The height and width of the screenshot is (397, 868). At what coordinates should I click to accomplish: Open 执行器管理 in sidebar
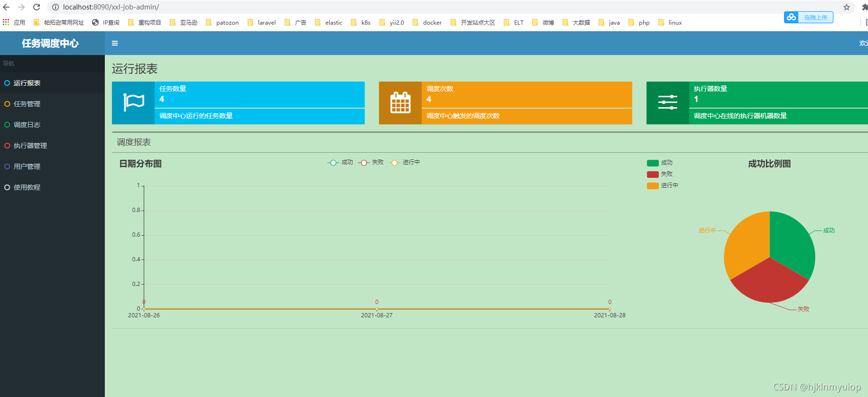[52, 146]
